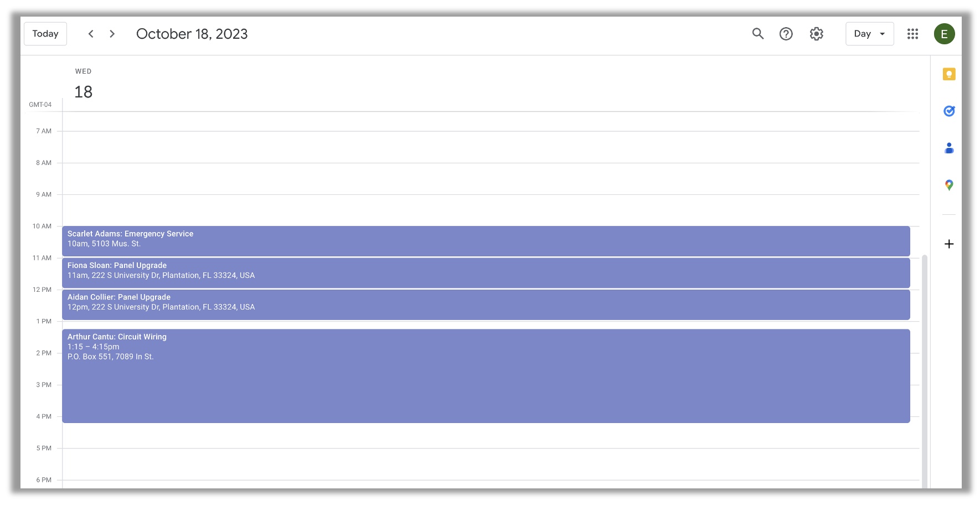Open Arthur Cantu Circuit Wiring event
Screen dimensions: 980x505
click(x=486, y=376)
